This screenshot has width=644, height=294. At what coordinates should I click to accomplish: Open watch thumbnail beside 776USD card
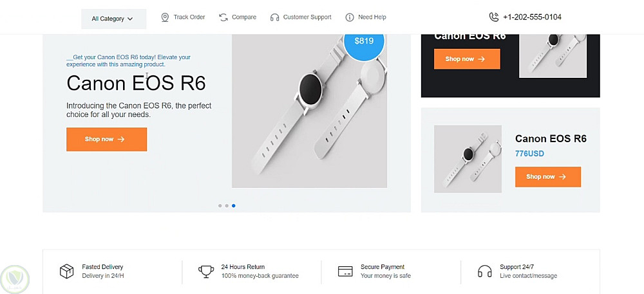[x=468, y=159]
